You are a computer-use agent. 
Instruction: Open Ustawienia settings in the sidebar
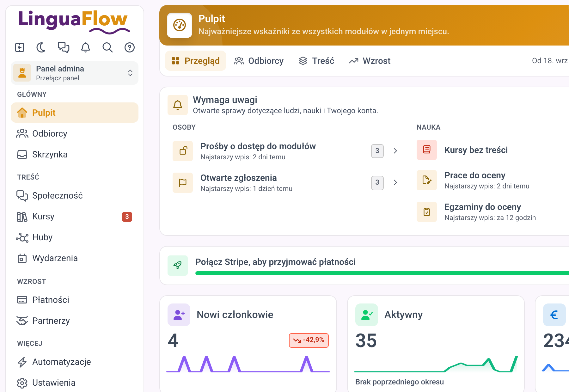[75, 383]
